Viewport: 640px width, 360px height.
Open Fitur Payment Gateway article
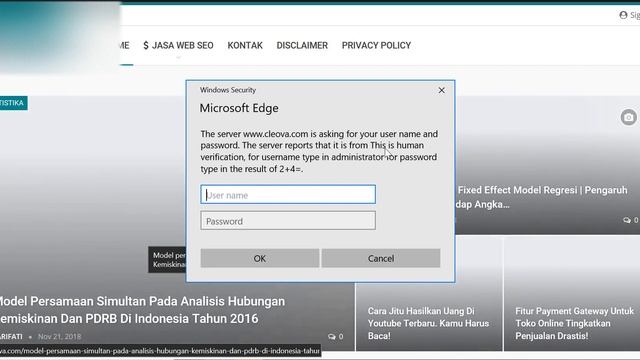[x=574, y=323]
